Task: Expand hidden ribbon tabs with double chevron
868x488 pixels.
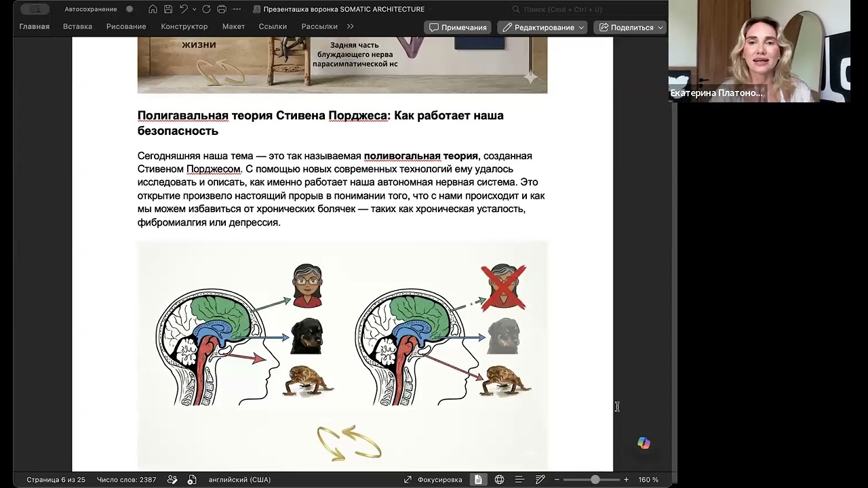Action: [350, 26]
